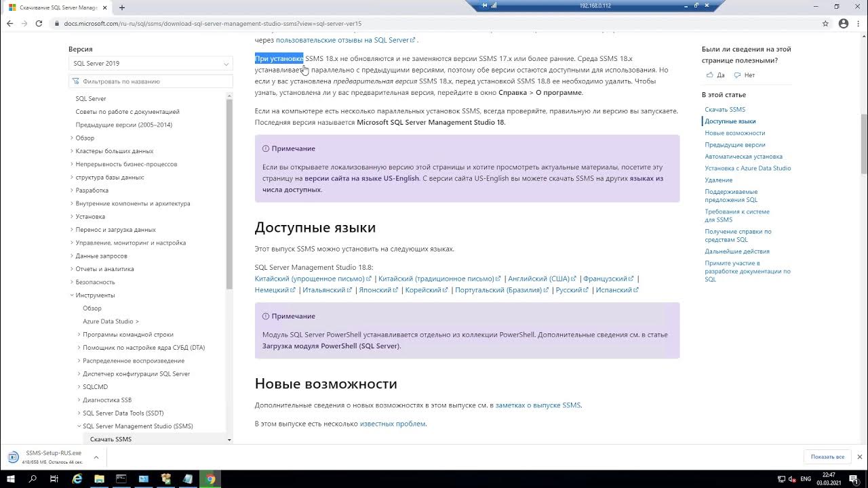Jump to 'Новые возможности' in article outline
Screen dimensions: 868x488
coord(735,133)
